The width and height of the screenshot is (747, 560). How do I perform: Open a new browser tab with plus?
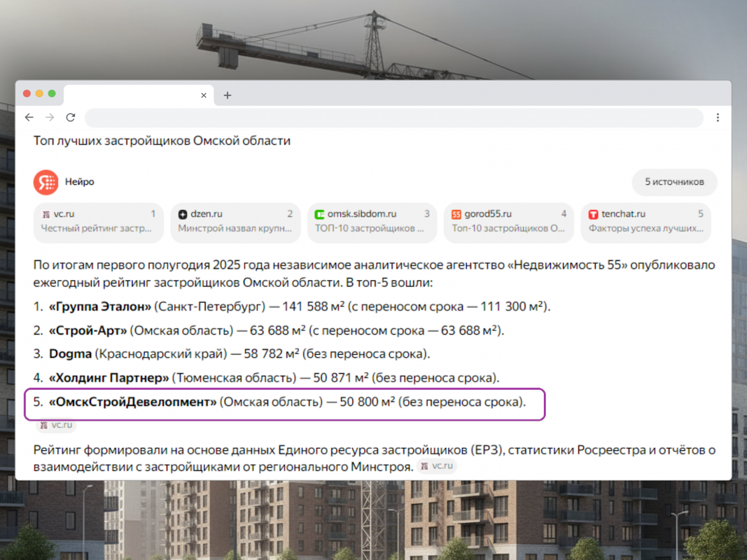coord(227,95)
